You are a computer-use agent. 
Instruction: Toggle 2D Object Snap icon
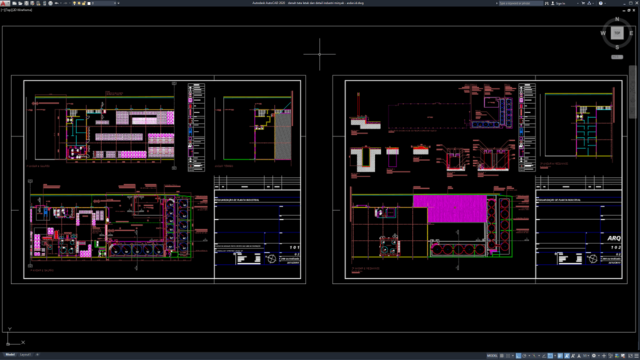[550, 356]
